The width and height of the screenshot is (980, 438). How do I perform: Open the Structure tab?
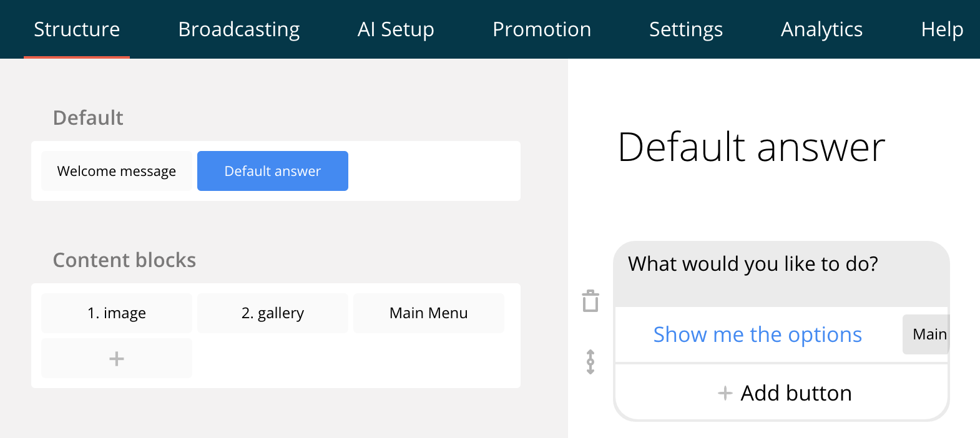click(x=77, y=29)
